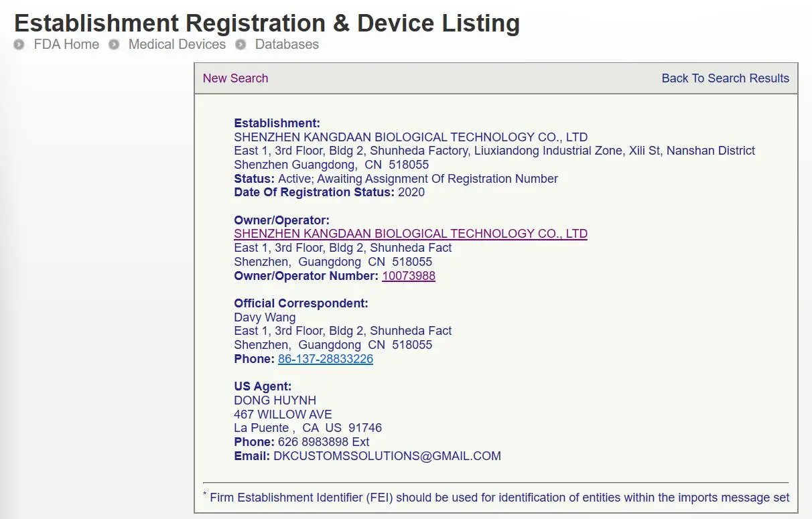The image size is (812, 519).
Task: Return via Back To Search Results
Action: [x=725, y=78]
